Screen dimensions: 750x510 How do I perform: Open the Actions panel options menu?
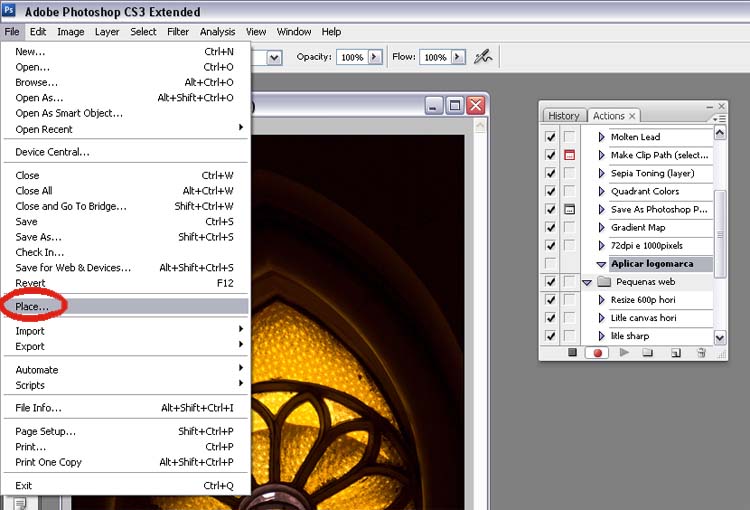pos(719,117)
